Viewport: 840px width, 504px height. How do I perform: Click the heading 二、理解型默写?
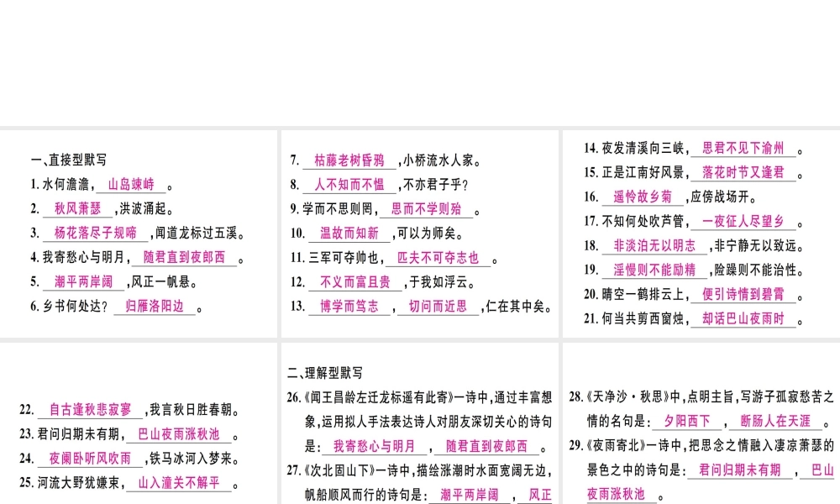(325, 373)
